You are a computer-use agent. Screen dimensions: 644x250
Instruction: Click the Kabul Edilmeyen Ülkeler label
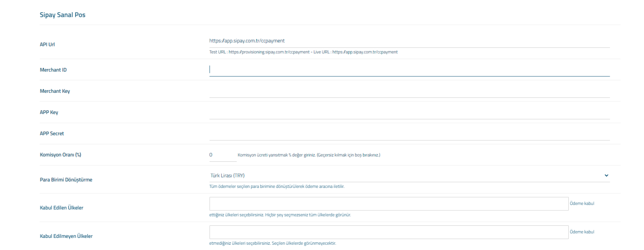66,236
